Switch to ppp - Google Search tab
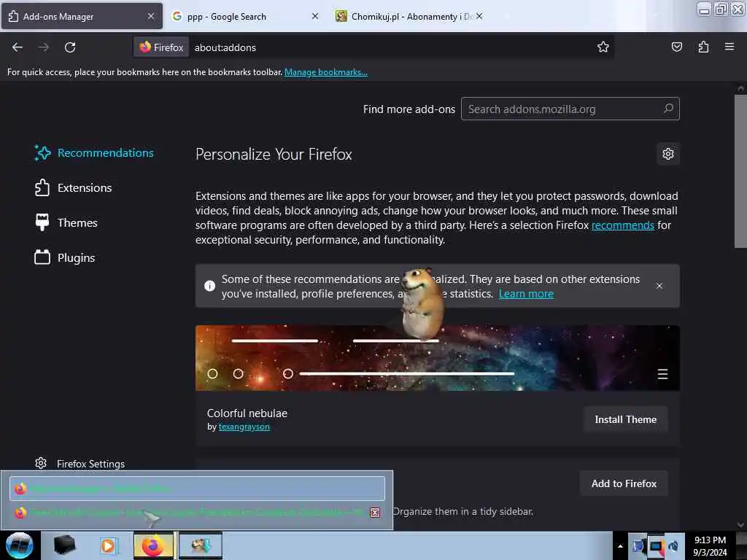747x560 pixels. pyautogui.click(x=245, y=16)
